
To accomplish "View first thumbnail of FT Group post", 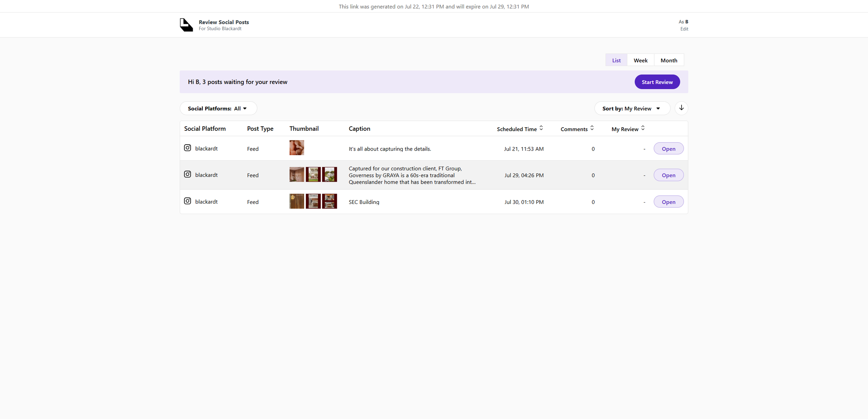I will pos(297,174).
